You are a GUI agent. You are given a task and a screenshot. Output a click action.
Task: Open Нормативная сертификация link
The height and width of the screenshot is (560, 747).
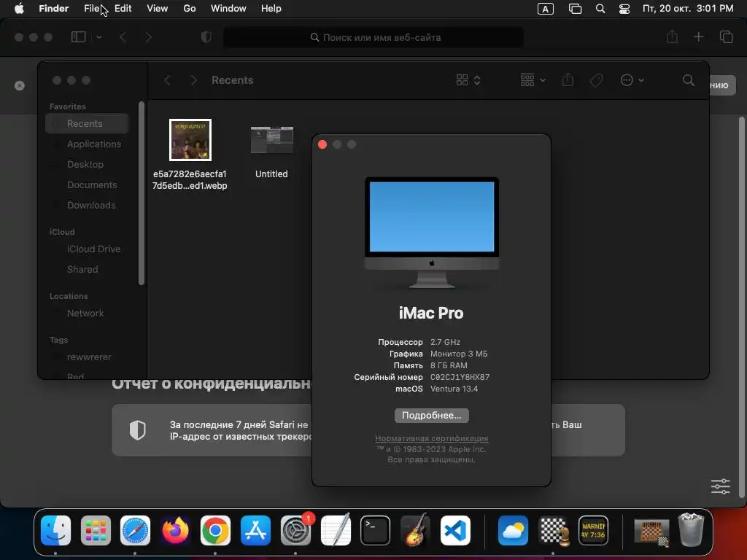click(x=432, y=438)
